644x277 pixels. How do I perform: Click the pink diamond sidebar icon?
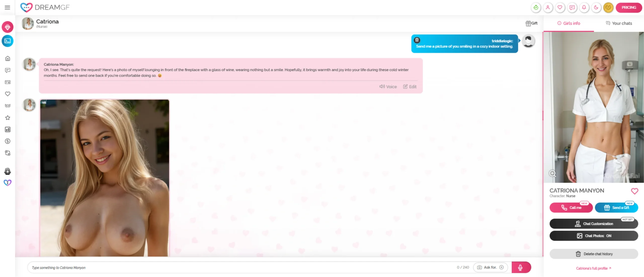tap(8, 27)
